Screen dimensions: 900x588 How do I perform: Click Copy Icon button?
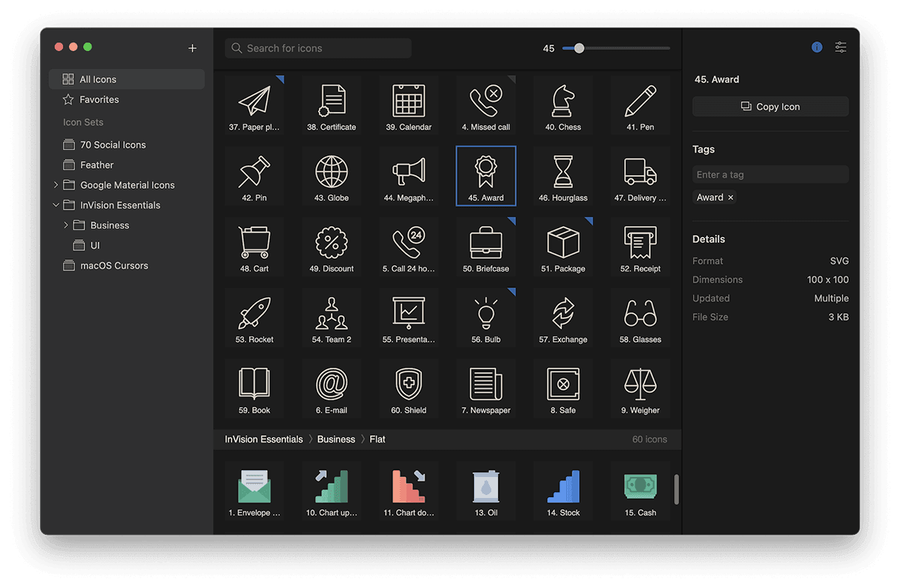[x=770, y=106]
